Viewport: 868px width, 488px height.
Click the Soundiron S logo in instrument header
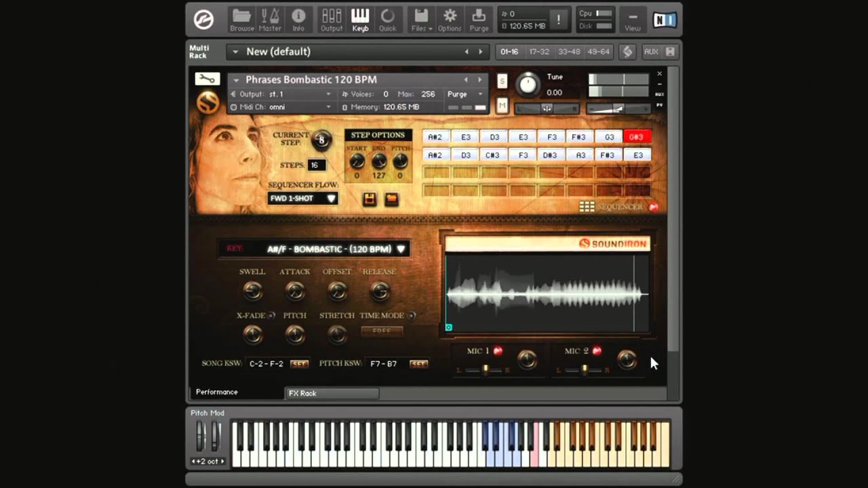208,102
